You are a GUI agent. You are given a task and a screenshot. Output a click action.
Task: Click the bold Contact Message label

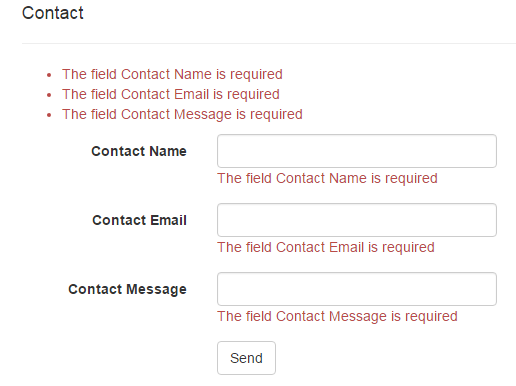[127, 289]
